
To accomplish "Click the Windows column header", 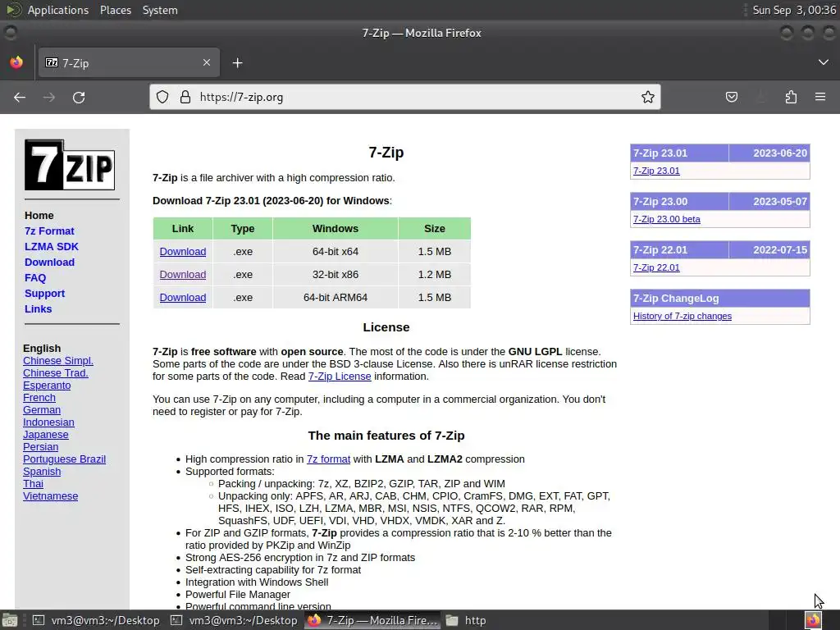I will [x=336, y=228].
